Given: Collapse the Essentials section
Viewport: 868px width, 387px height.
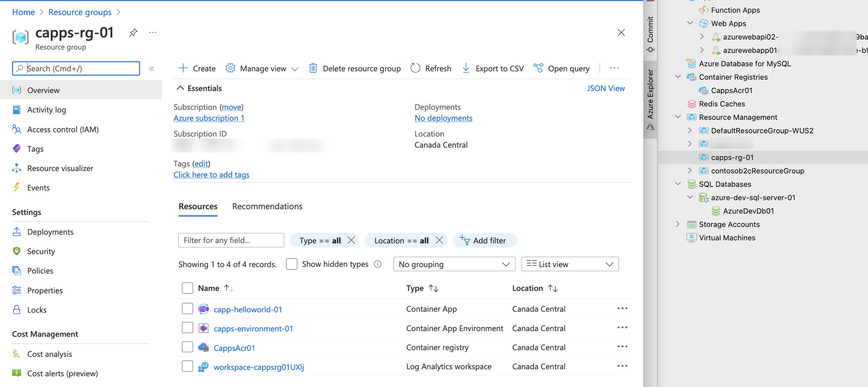Looking at the screenshot, I should (180, 88).
